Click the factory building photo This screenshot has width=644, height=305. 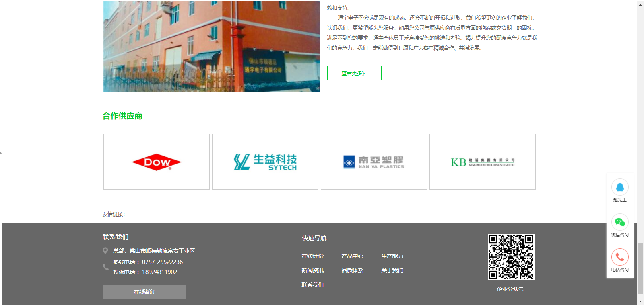pyautogui.click(x=212, y=46)
